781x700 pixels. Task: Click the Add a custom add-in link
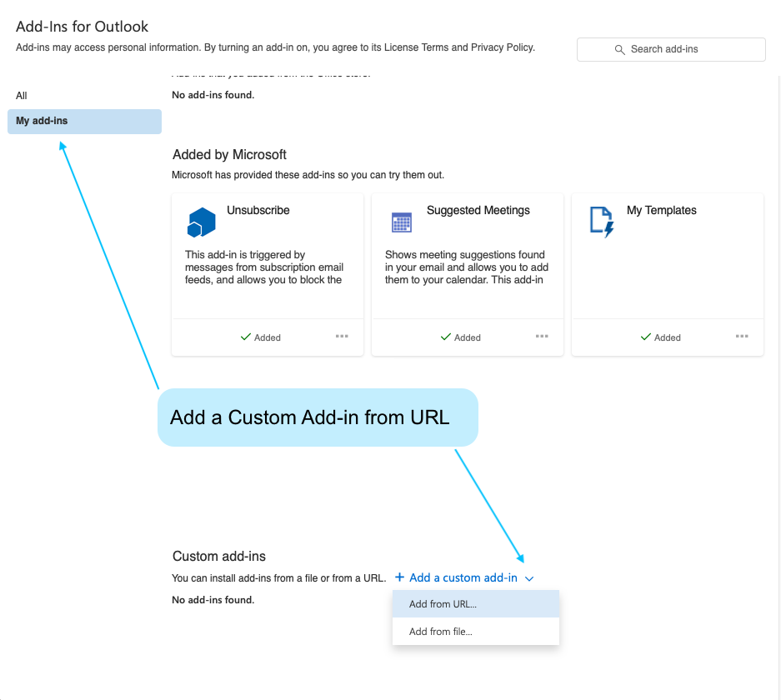point(463,577)
